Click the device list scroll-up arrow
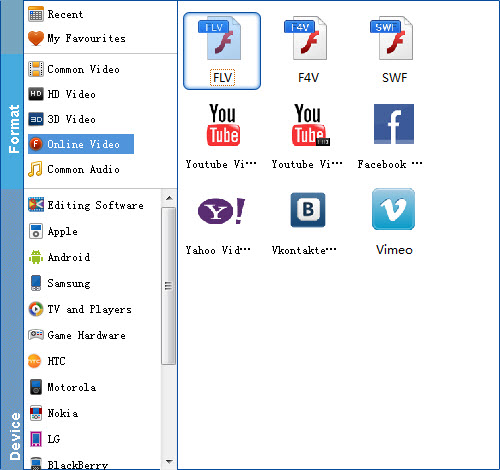This screenshot has height=470, width=500. (x=169, y=198)
